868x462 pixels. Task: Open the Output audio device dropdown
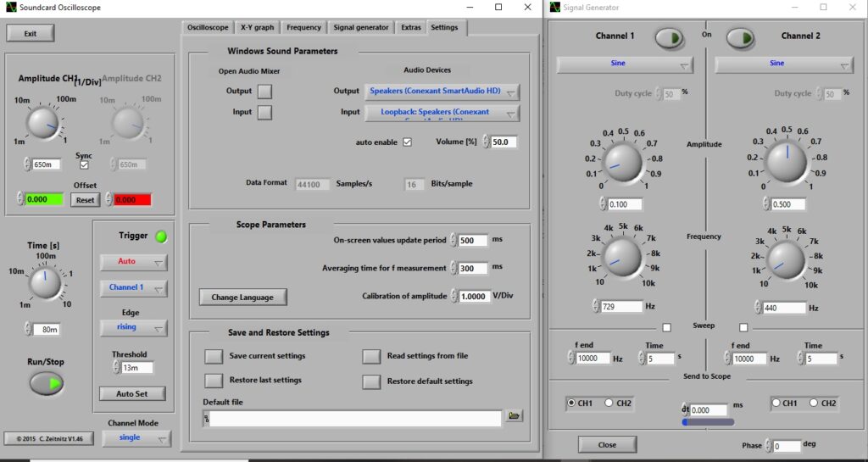[442, 92]
